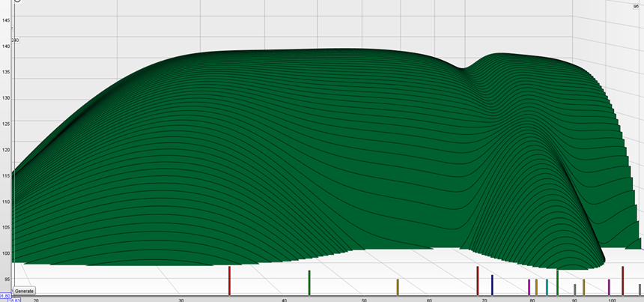This screenshot has width=644, height=302.
Task: Click the yellow marker bar near 55 Hz
Action: pos(398,287)
